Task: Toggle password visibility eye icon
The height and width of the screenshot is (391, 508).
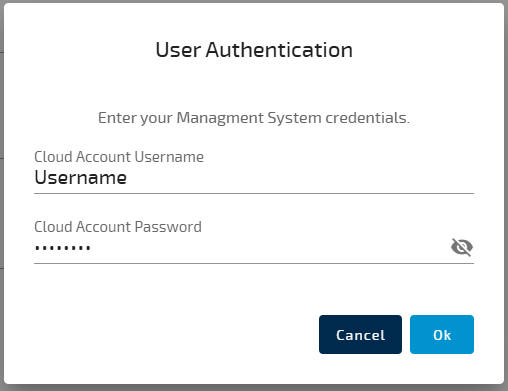Action: [x=462, y=247]
